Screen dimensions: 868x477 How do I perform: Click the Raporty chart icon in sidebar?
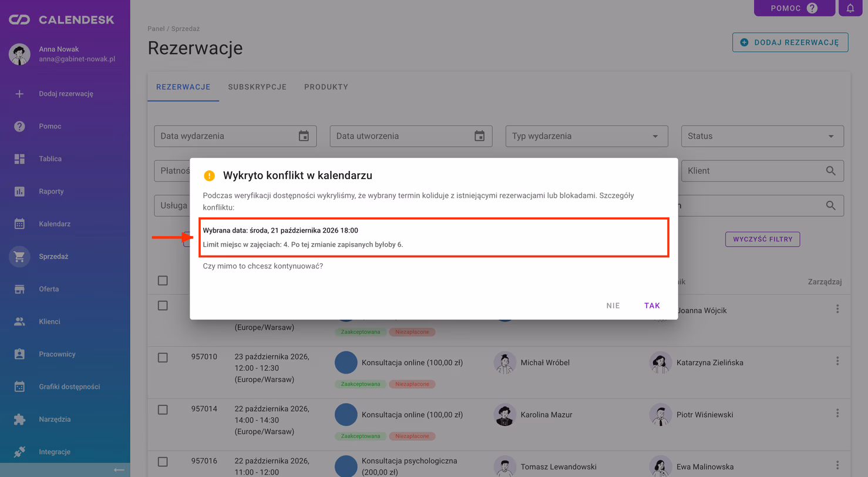pos(19,192)
